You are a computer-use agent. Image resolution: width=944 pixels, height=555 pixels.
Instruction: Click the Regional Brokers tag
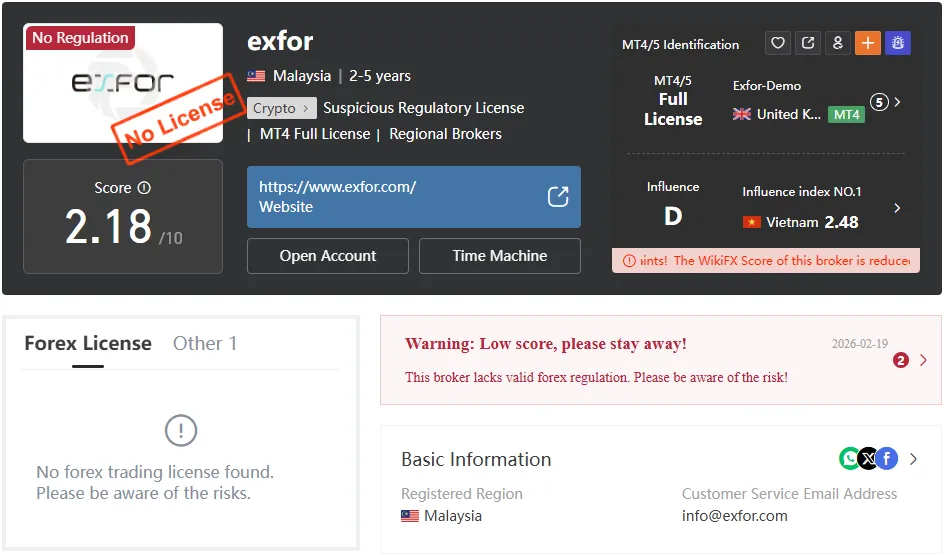[446, 134]
